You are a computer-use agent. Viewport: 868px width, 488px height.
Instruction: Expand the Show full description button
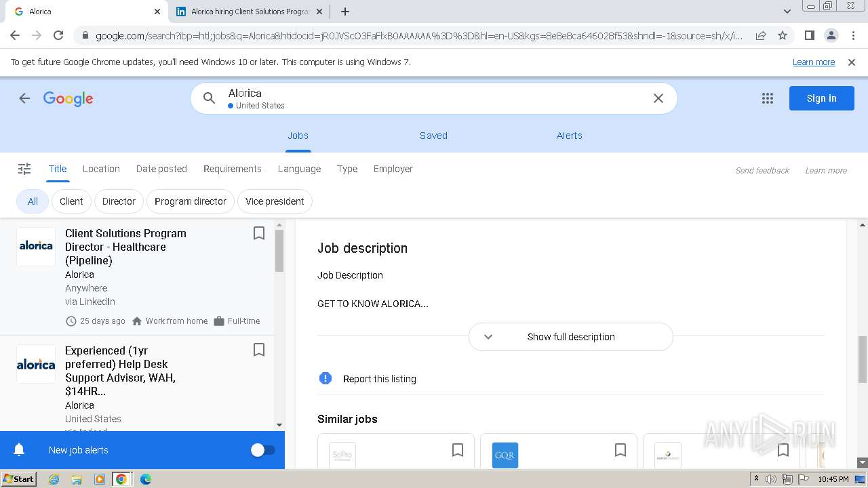pyautogui.click(x=571, y=337)
